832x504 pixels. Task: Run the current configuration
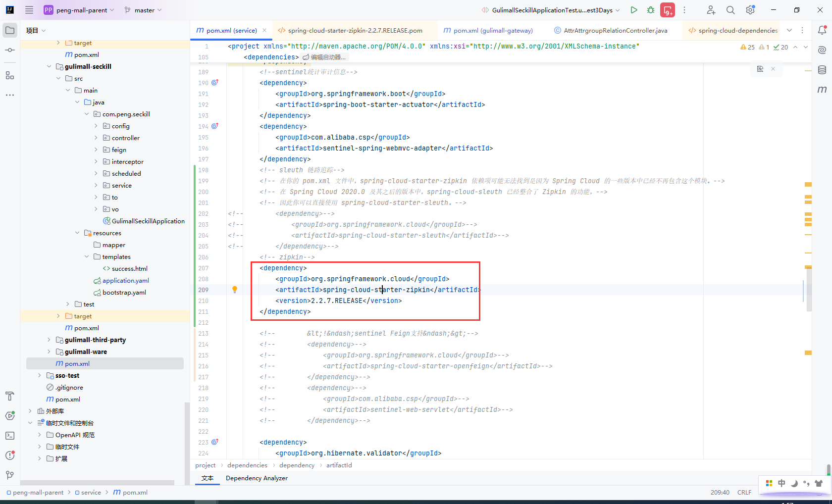coord(634,10)
